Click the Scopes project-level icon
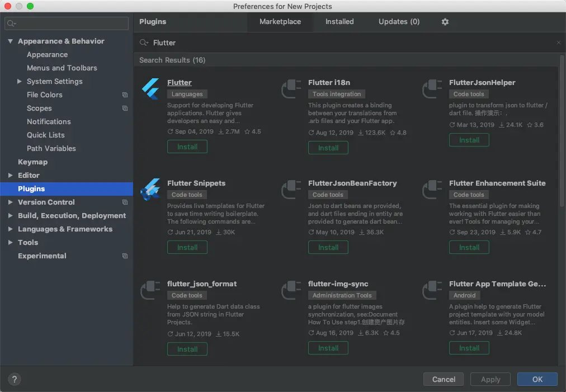The image size is (566, 392). tap(125, 108)
